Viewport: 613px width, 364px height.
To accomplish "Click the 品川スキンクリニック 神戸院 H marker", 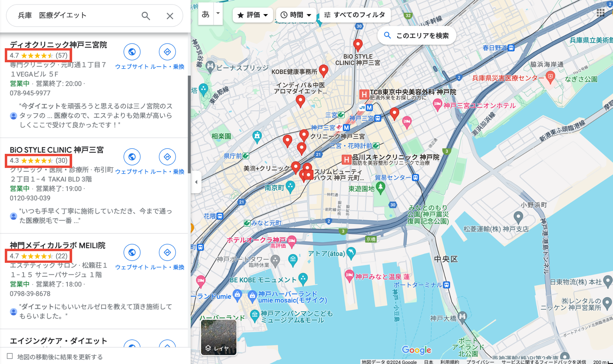I will (346, 160).
